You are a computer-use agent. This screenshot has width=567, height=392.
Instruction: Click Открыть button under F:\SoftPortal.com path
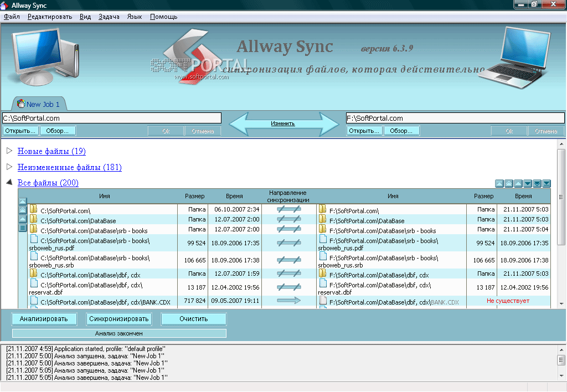tap(364, 131)
